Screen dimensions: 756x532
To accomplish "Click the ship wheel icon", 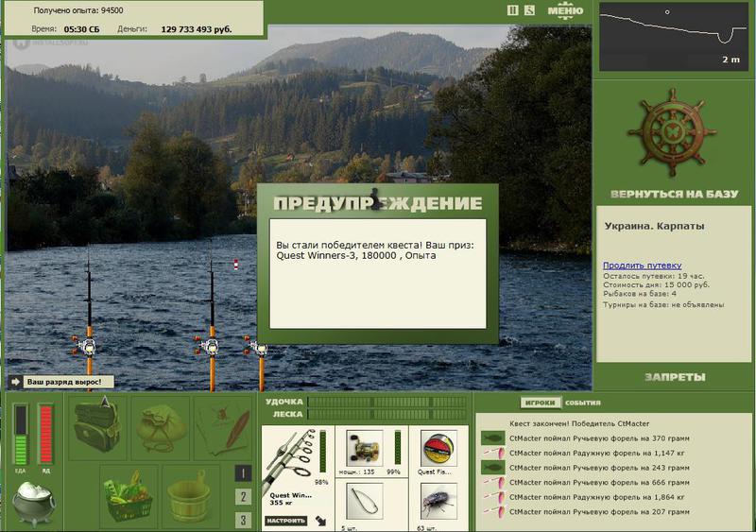I will coord(672,132).
